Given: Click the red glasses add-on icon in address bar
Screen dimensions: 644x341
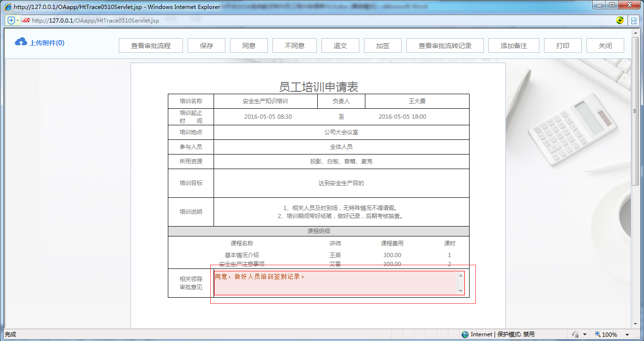Looking at the screenshot, I should click(x=25, y=20).
